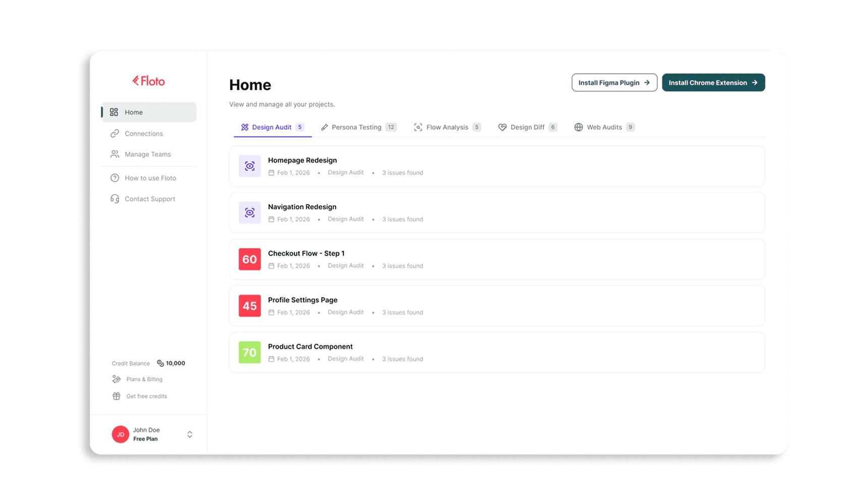
Task: Open Home in the sidebar
Action: 149,112
